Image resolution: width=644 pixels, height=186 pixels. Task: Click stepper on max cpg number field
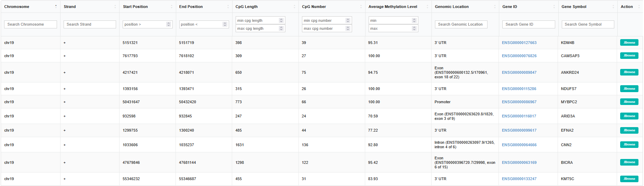pyautogui.click(x=348, y=28)
